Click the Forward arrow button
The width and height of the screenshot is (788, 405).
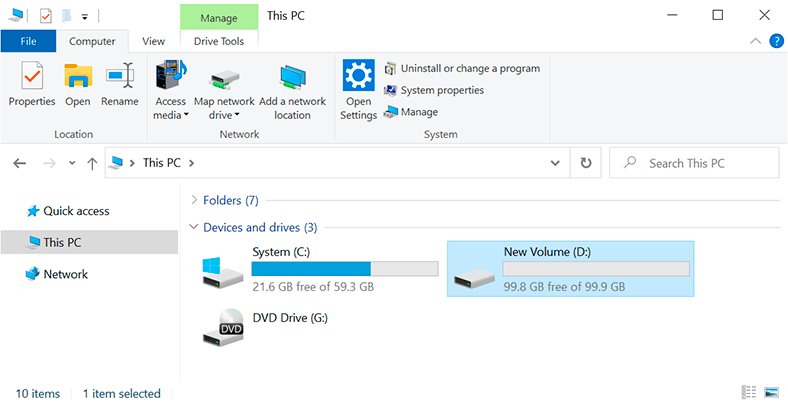(x=49, y=163)
